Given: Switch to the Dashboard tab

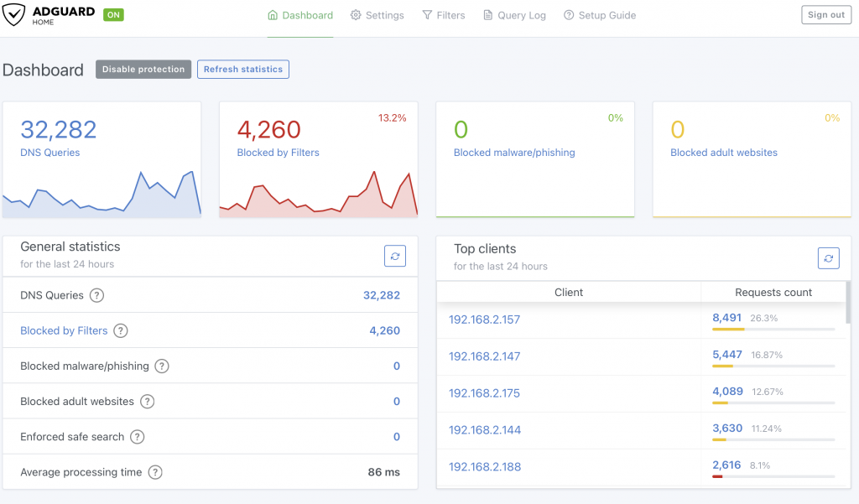Looking at the screenshot, I should pyautogui.click(x=300, y=14).
